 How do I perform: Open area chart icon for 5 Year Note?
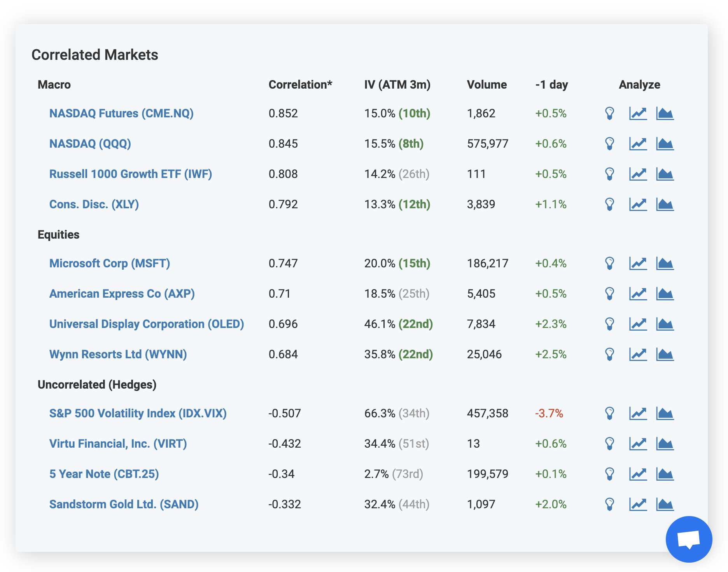pyautogui.click(x=665, y=474)
